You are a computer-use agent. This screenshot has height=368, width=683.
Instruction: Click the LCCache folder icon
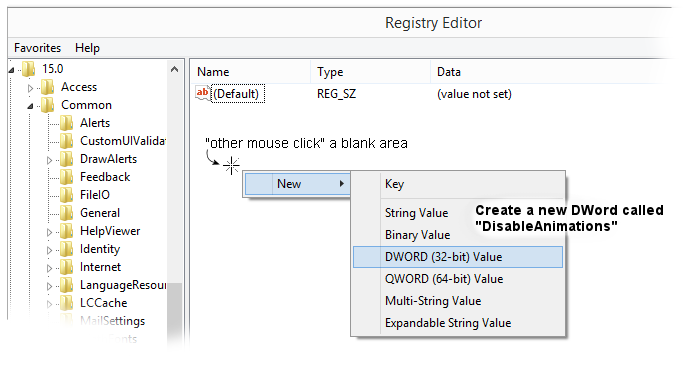point(66,303)
